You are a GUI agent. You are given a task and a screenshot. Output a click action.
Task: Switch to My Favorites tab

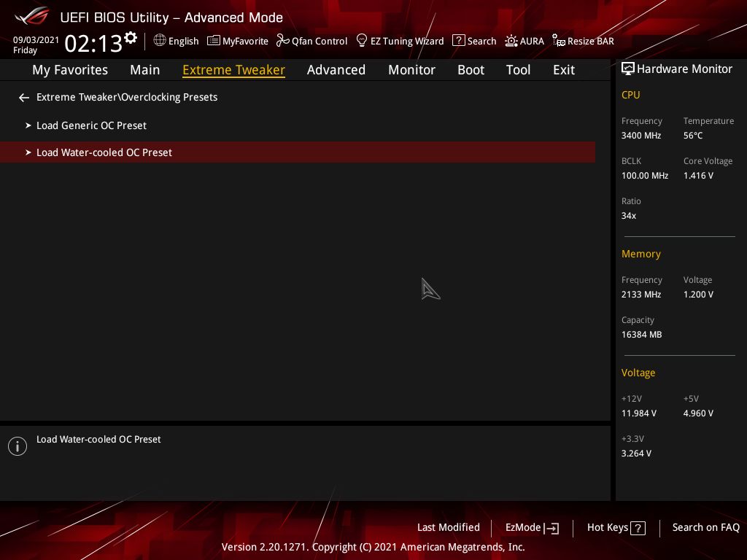click(x=70, y=70)
